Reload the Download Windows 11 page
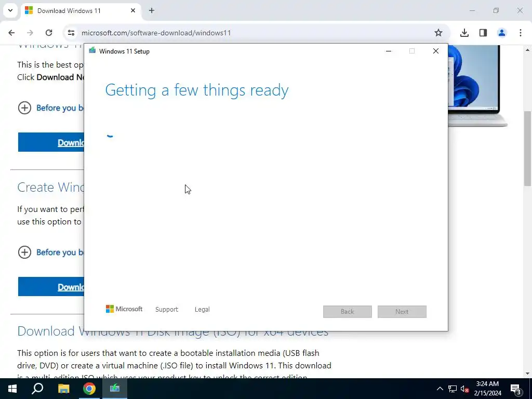Image resolution: width=532 pixels, height=399 pixels. (49, 33)
